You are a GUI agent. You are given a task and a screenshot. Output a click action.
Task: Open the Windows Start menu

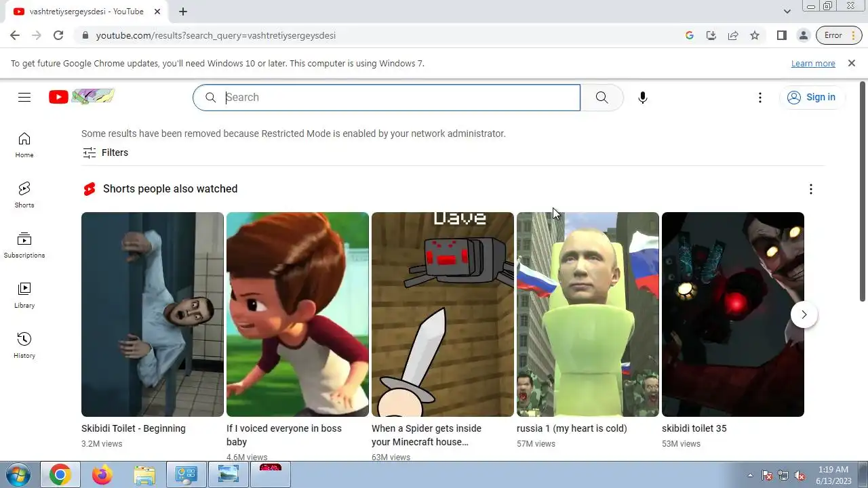(x=17, y=474)
